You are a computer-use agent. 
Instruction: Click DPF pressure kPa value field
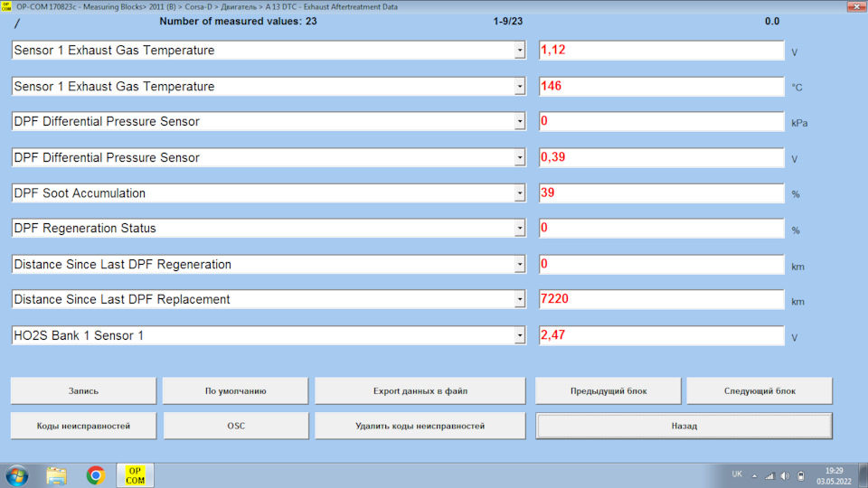tap(662, 121)
